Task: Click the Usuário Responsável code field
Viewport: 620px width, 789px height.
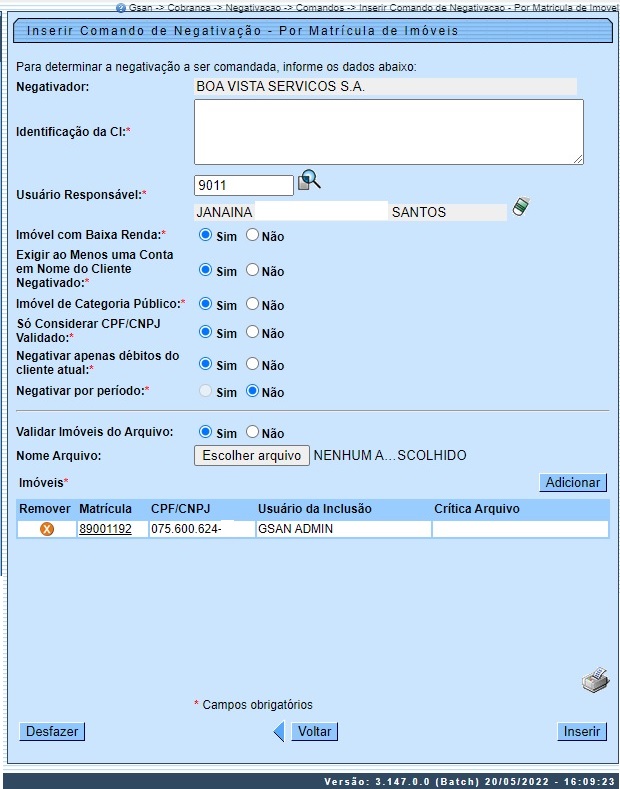Action: 243,185
